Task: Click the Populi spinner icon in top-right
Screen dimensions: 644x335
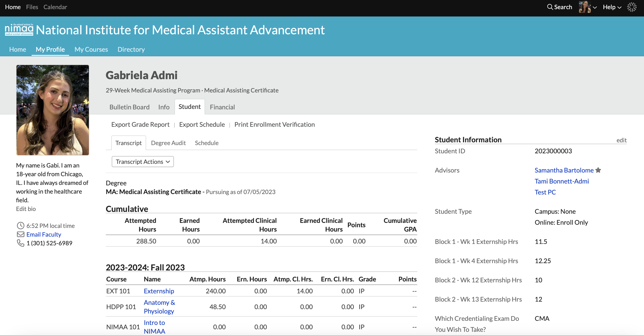Action: 632,7
